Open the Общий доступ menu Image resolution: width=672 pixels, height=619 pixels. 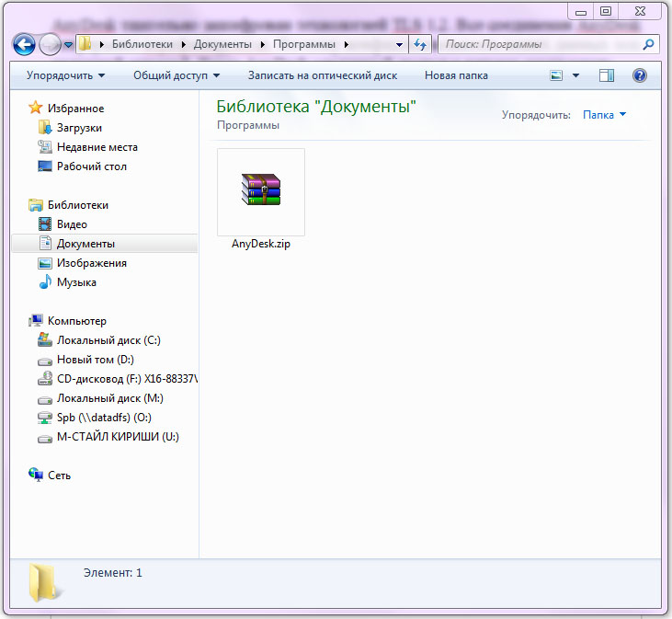[x=177, y=75]
